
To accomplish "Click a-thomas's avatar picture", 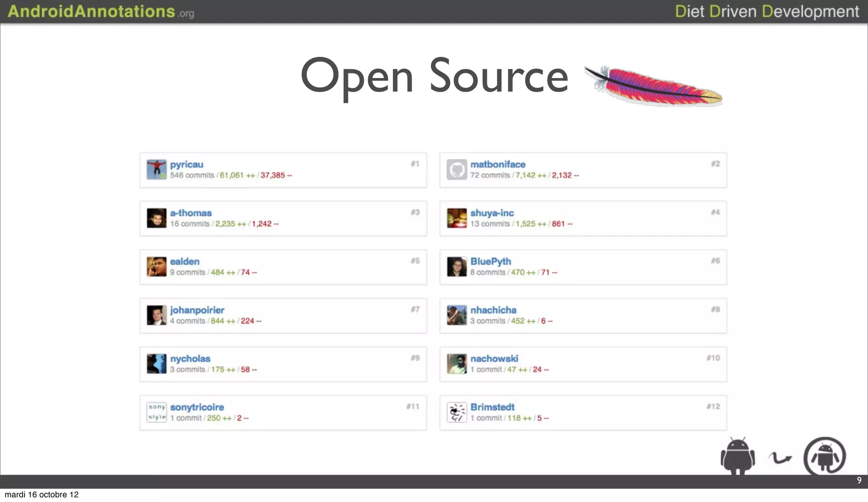I will pos(156,218).
